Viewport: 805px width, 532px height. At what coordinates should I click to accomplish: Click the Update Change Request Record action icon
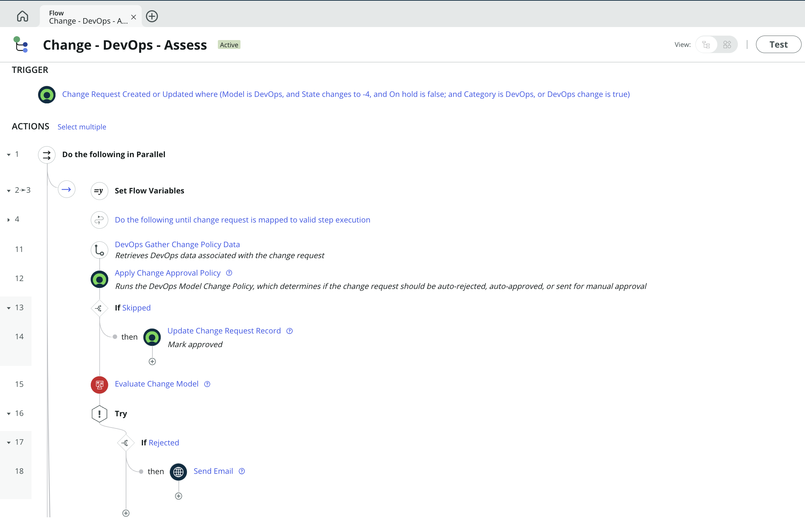pos(152,337)
